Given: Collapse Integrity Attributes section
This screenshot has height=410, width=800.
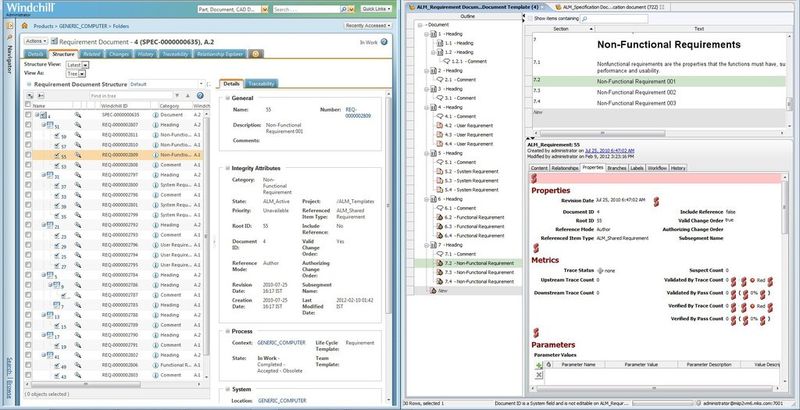Looking at the screenshot, I should pyautogui.click(x=227, y=168).
